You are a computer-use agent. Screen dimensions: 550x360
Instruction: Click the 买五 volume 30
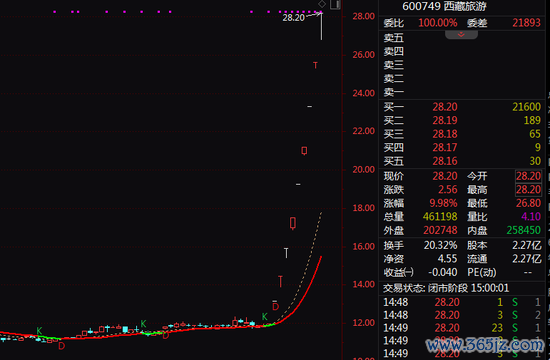[535, 161]
